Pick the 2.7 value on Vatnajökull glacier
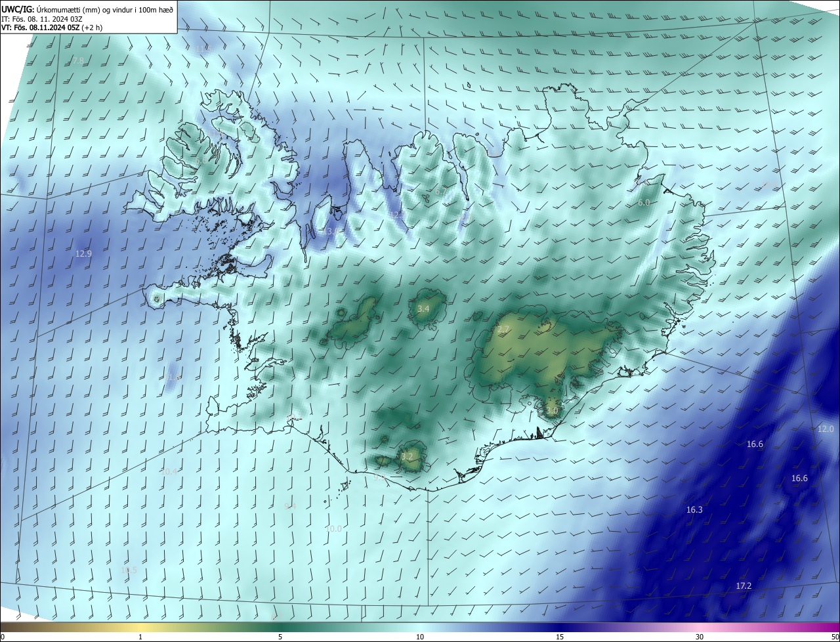Viewport: 840px width, 642px height. click(504, 328)
